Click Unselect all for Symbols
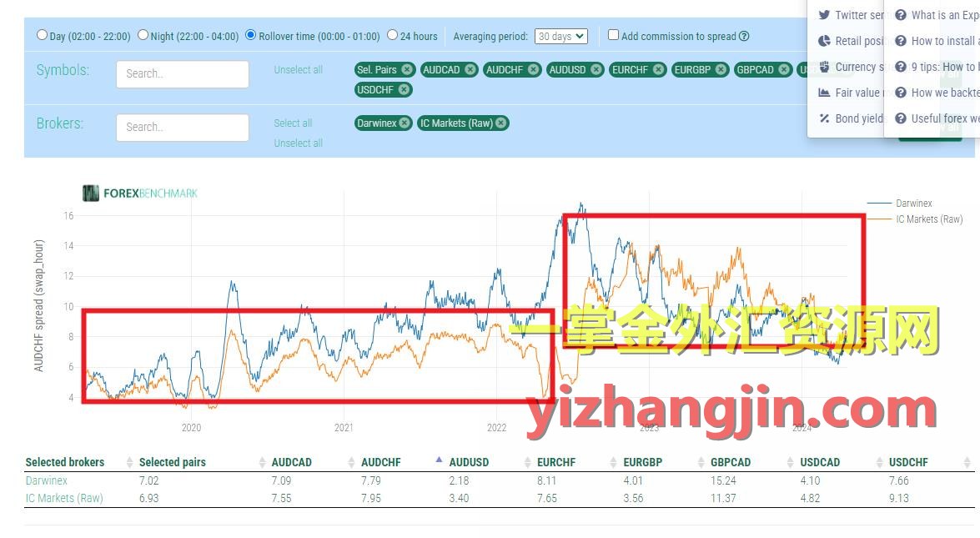This screenshot has width=980, height=538. (x=298, y=69)
